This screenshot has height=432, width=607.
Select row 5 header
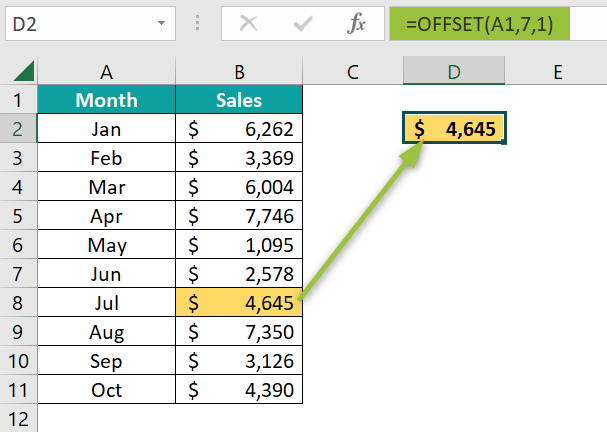18,216
